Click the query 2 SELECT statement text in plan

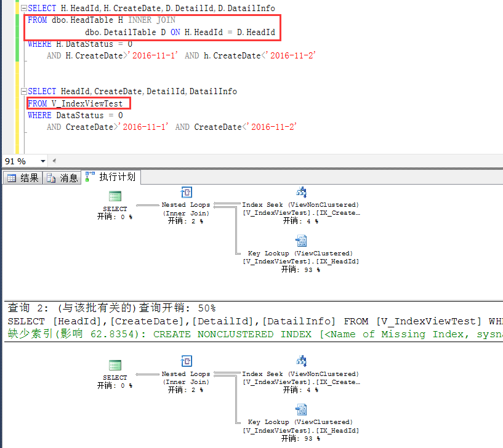tap(255, 321)
